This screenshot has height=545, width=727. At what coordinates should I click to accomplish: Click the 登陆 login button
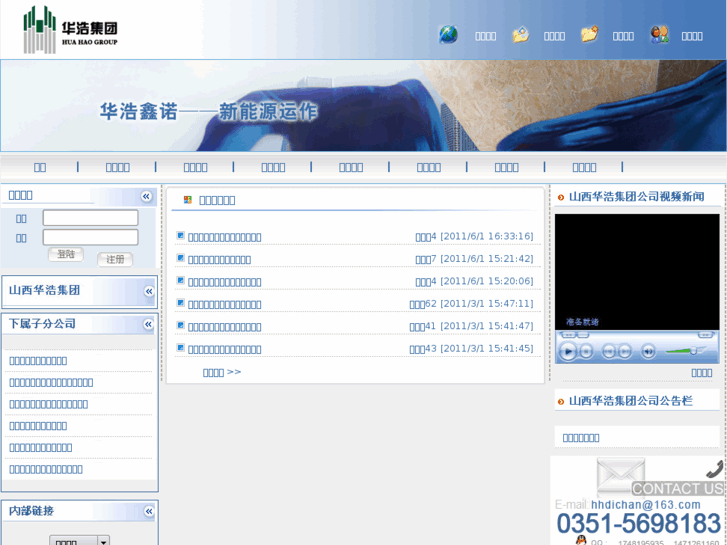66,254
